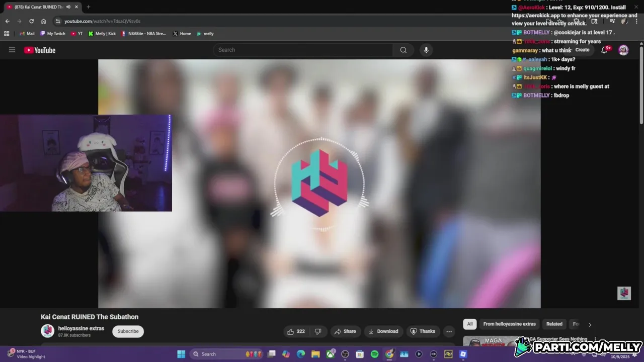Open Microsoft Store from the taskbar
This screenshot has height=362, width=644.
360,354
